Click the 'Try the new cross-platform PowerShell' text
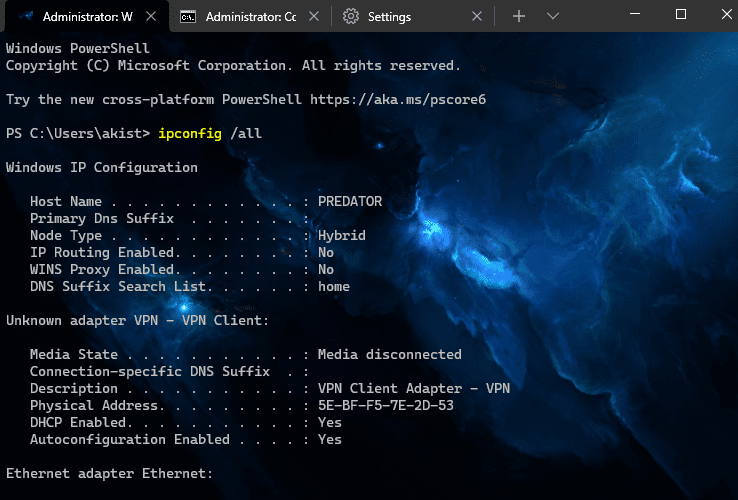 pyautogui.click(x=153, y=99)
